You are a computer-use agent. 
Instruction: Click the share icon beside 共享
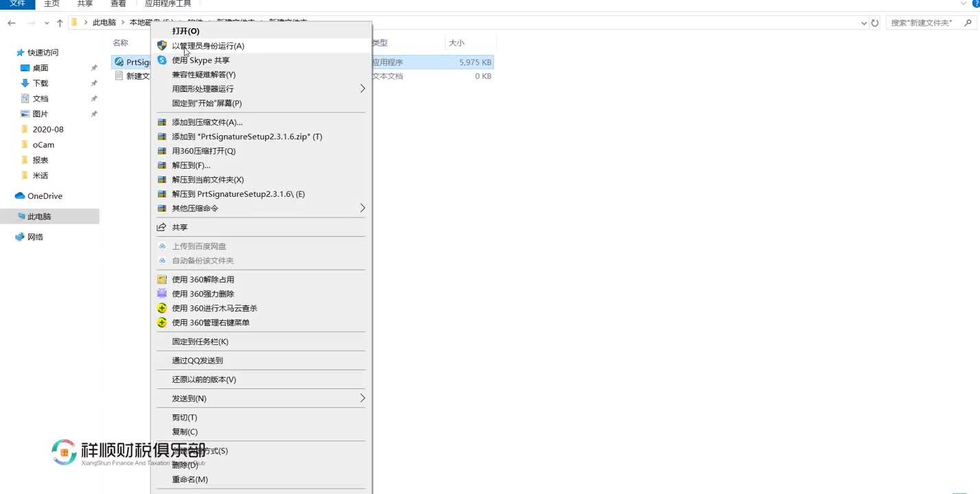162,227
